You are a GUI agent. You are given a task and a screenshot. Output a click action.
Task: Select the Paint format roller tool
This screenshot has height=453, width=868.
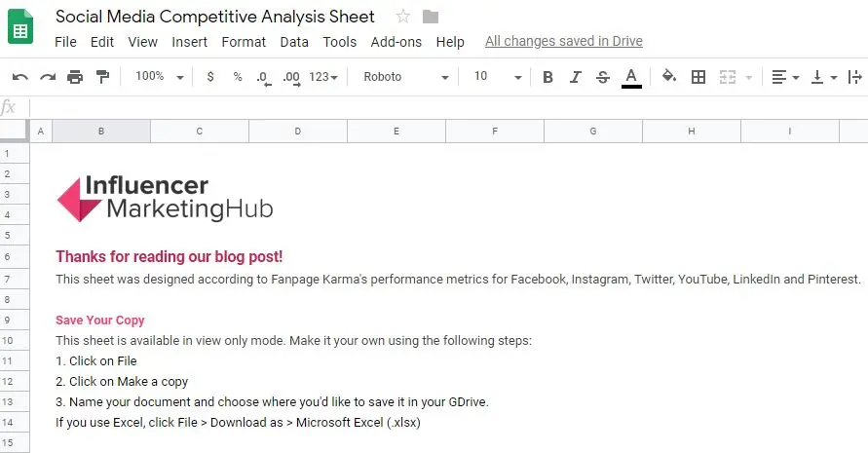tap(102, 77)
